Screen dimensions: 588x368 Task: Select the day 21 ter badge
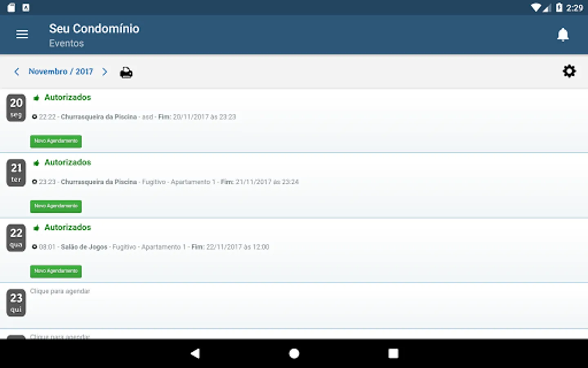[x=16, y=173]
